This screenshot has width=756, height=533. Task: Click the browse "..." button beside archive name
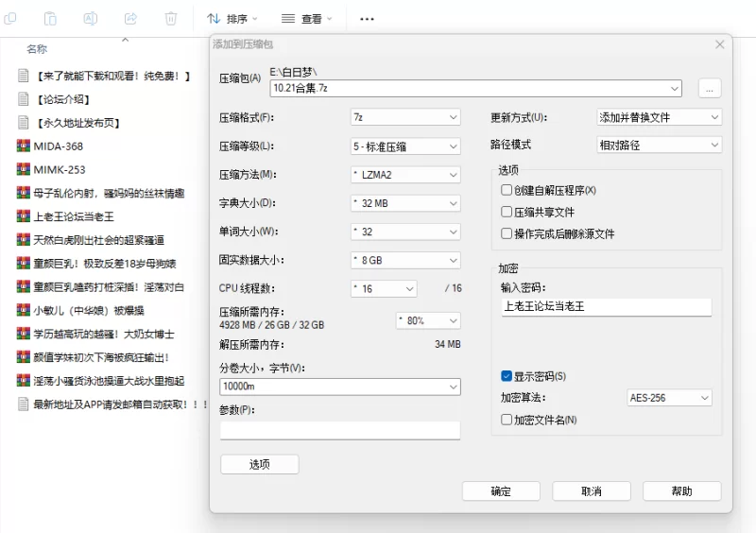(710, 88)
